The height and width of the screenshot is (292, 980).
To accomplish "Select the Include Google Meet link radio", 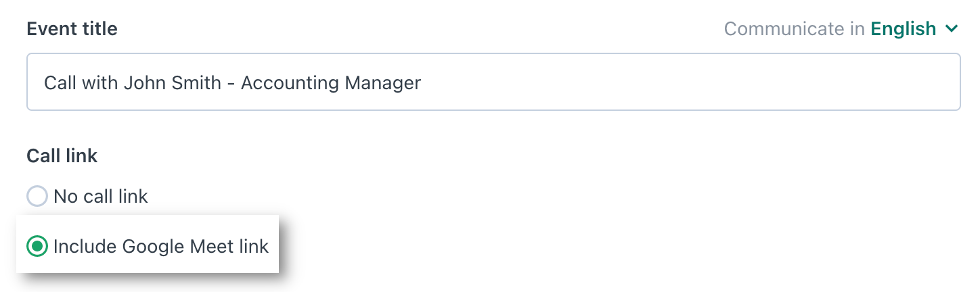I will [x=37, y=247].
